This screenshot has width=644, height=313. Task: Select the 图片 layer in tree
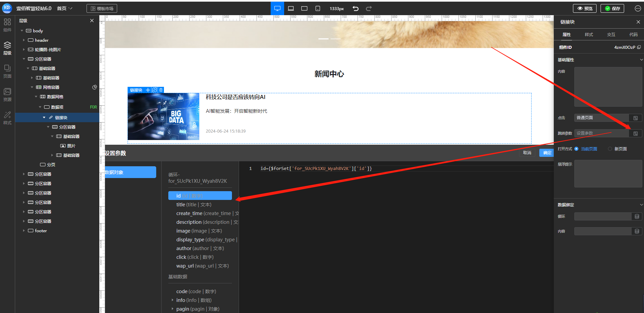coord(68,146)
